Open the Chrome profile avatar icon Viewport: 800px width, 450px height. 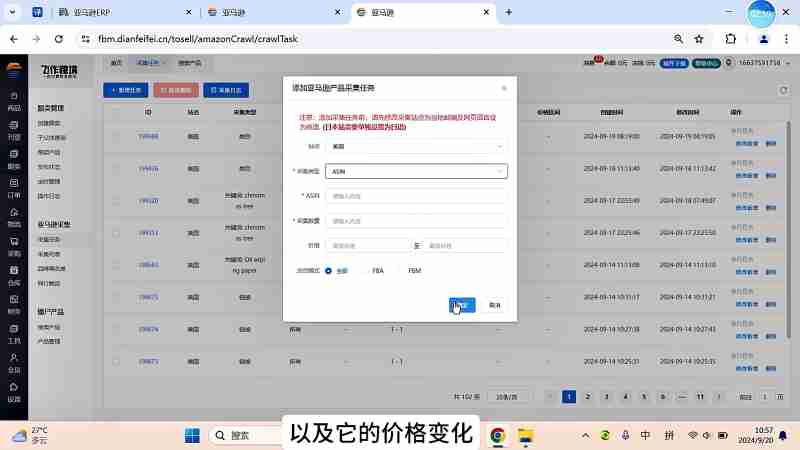coord(763,39)
